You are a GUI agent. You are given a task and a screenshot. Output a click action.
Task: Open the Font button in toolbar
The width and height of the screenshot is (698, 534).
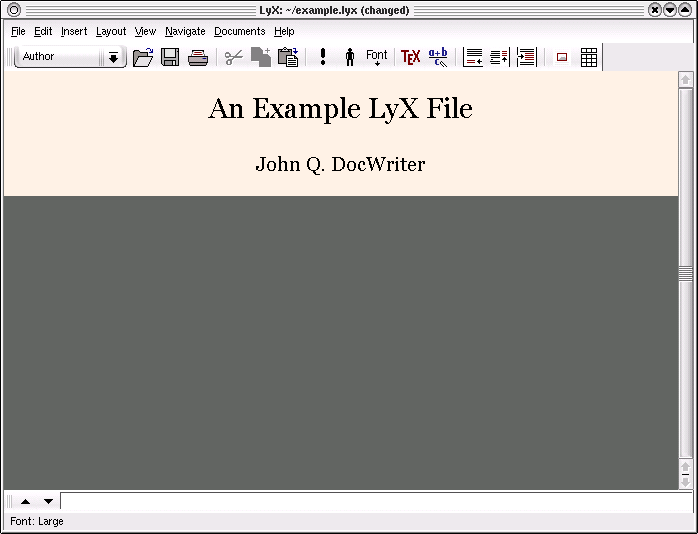(377, 57)
